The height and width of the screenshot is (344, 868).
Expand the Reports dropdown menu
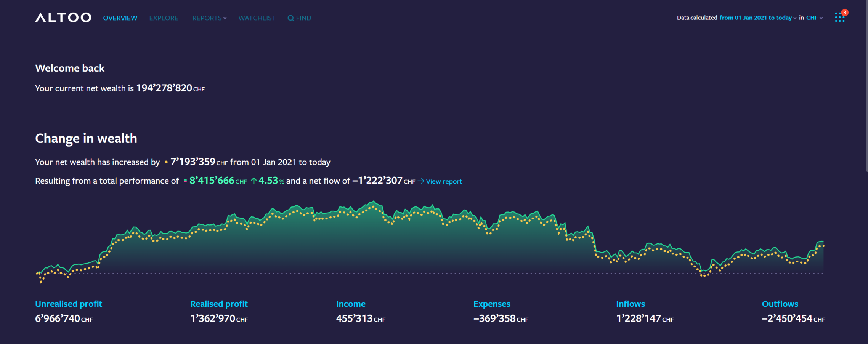pos(209,18)
